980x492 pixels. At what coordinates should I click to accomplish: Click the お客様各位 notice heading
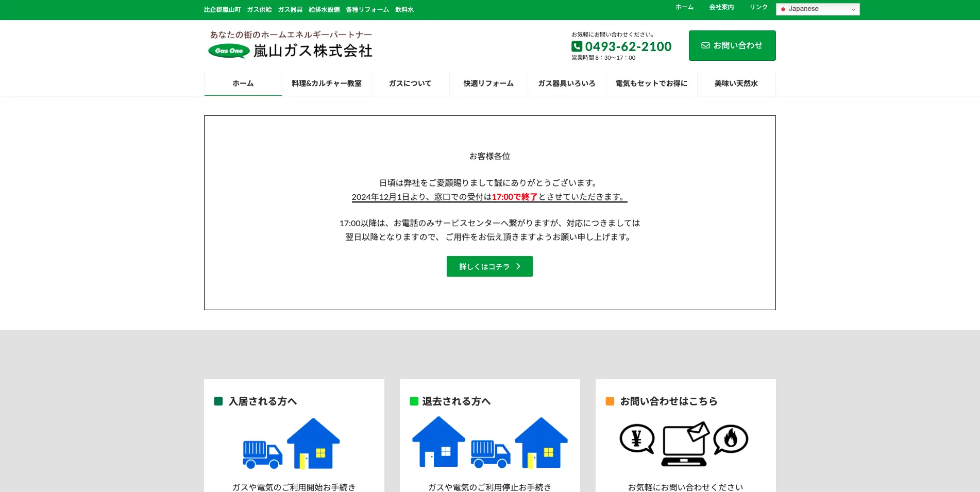489,156
